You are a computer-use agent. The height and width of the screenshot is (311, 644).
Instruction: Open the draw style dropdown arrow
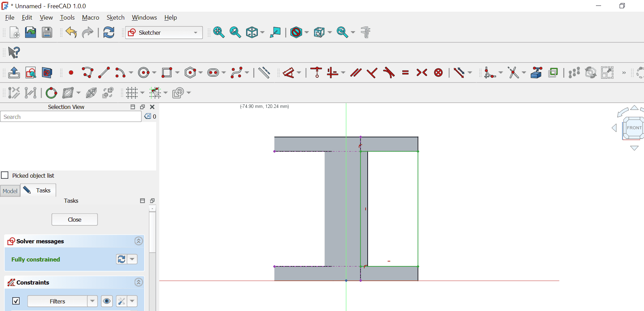pyautogui.click(x=307, y=33)
